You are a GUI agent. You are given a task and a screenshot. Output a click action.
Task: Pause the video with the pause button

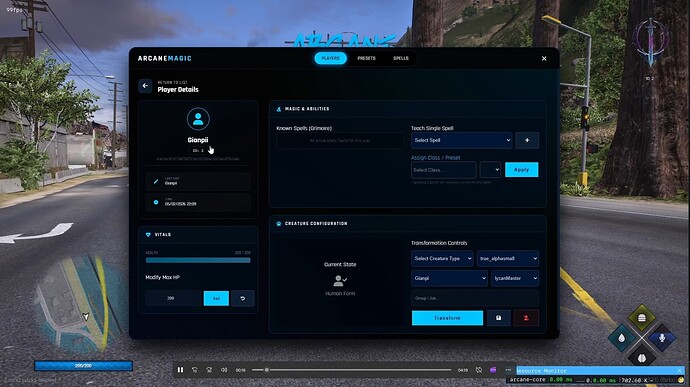point(180,370)
